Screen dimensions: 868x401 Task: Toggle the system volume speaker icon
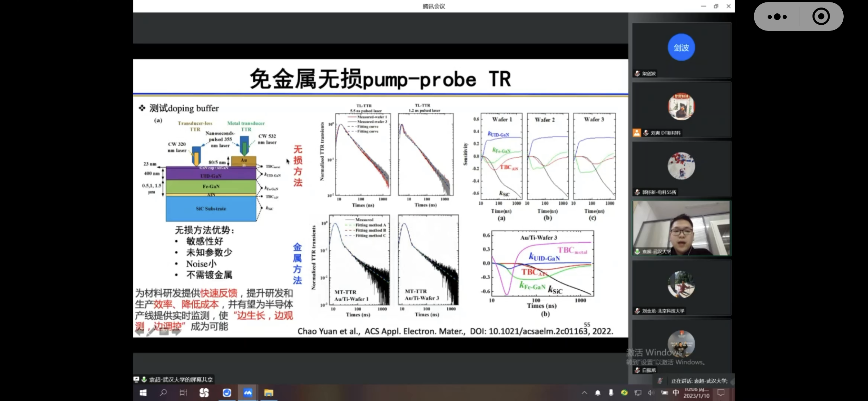point(651,392)
